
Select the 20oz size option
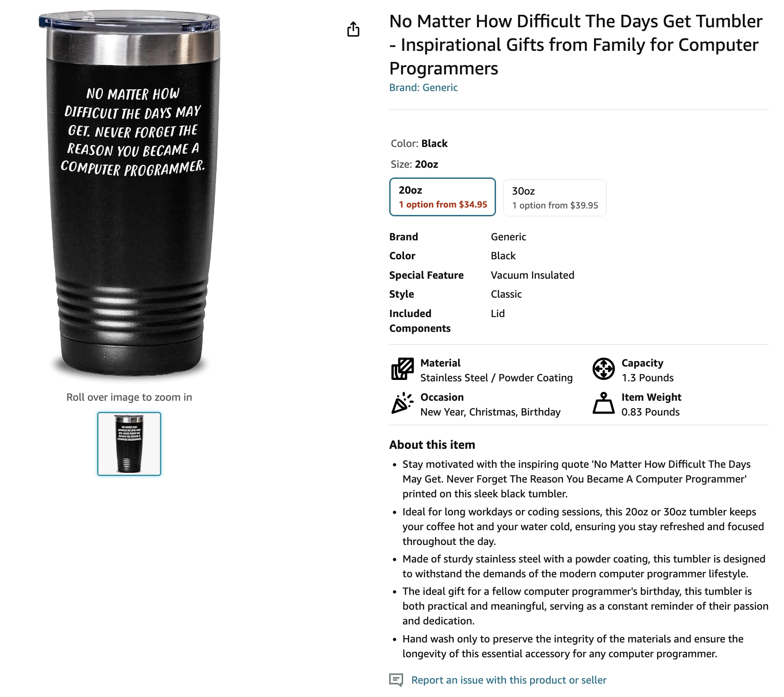tap(442, 197)
